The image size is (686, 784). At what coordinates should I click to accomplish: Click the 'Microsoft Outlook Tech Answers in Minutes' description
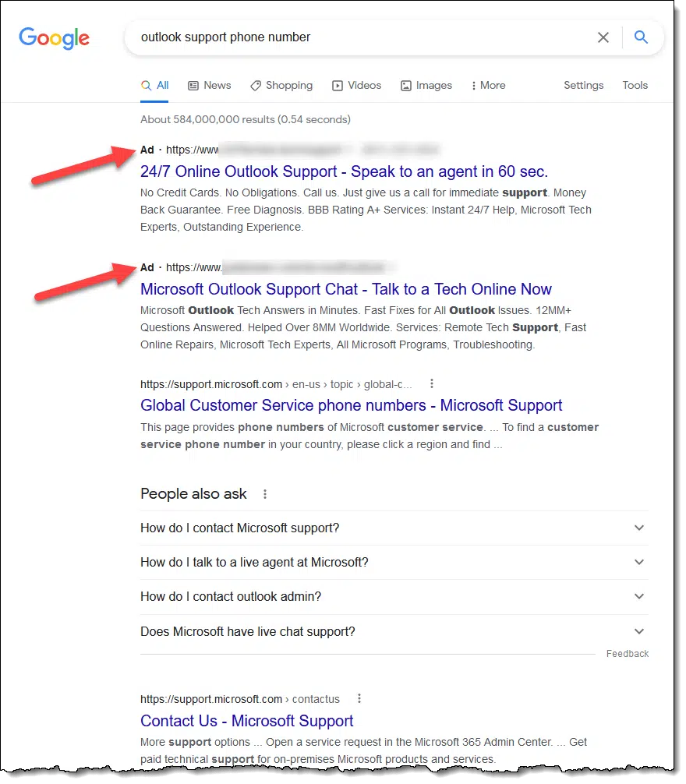tap(363, 327)
